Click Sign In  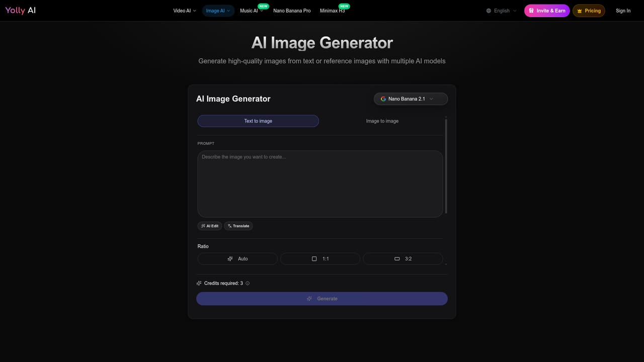pyautogui.click(x=623, y=11)
